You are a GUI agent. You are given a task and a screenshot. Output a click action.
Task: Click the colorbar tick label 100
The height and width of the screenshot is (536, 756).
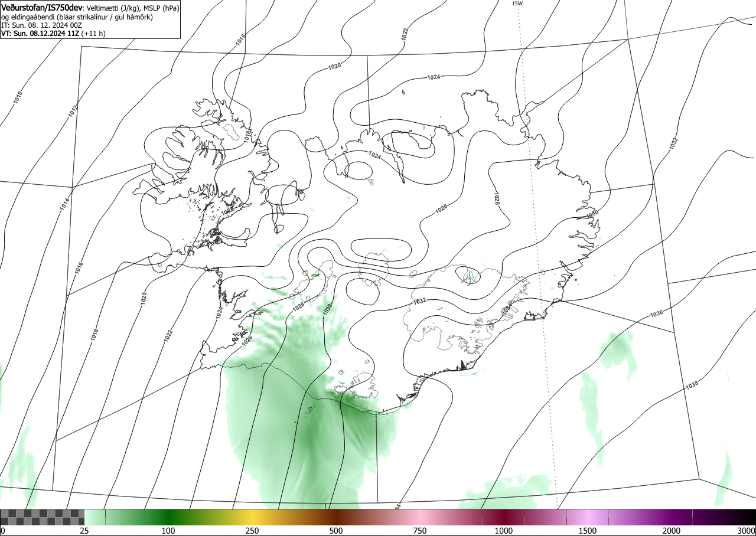tap(168, 531)
